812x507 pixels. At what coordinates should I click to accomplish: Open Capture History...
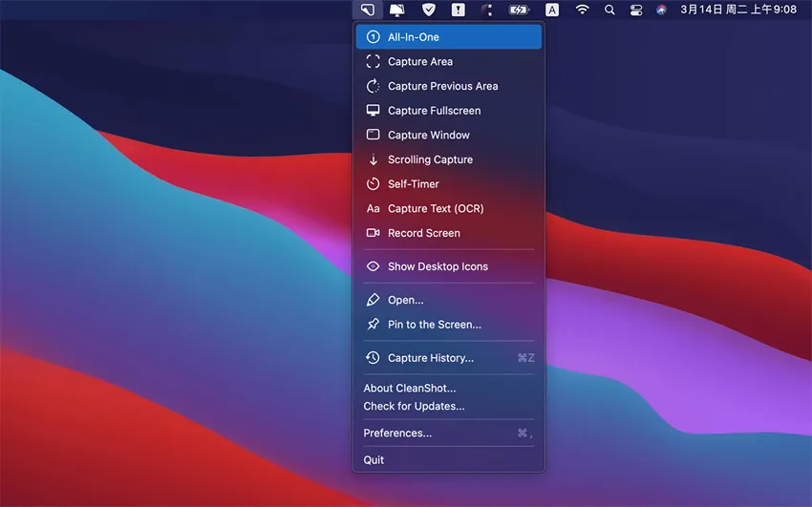point(430,358)
